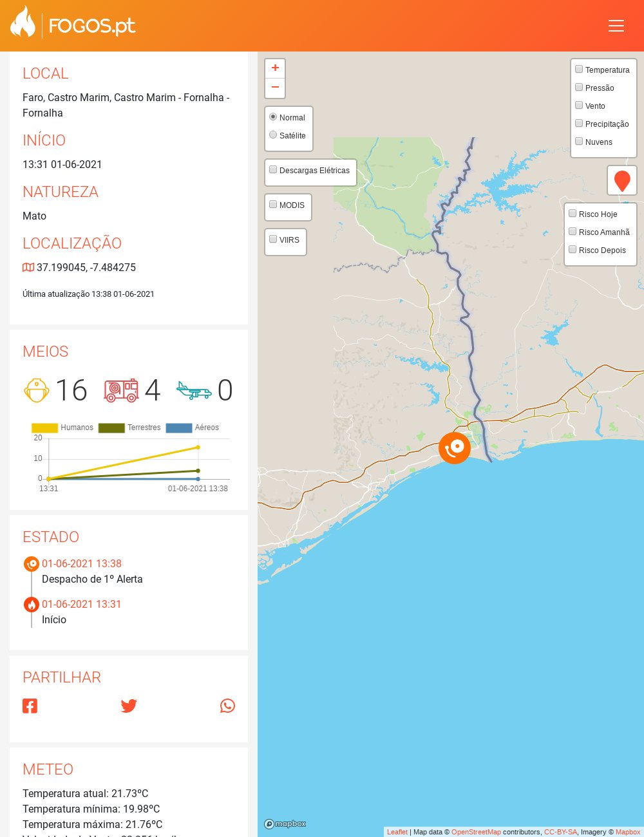
Task: Click the airplane aerial means icon
Action: coord(194,390)
